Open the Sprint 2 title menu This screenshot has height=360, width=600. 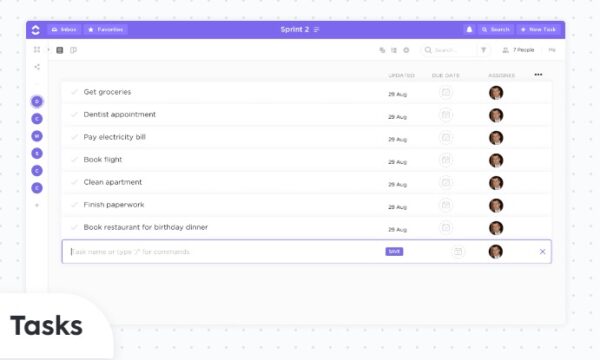pos(316,29)
